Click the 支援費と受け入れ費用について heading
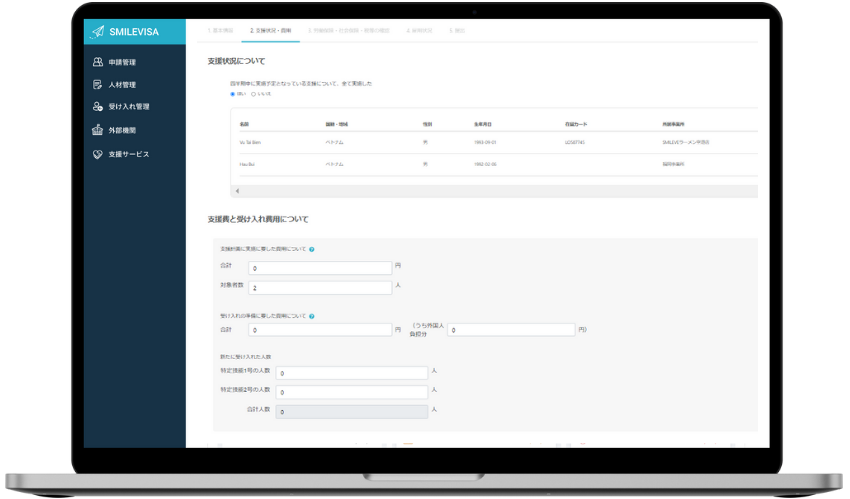 (x=258, y=219)
